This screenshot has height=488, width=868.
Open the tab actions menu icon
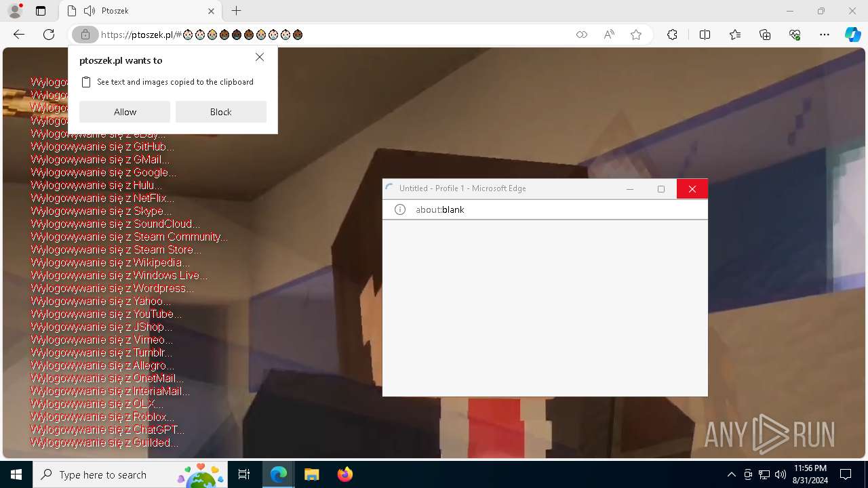coord(41,11)
